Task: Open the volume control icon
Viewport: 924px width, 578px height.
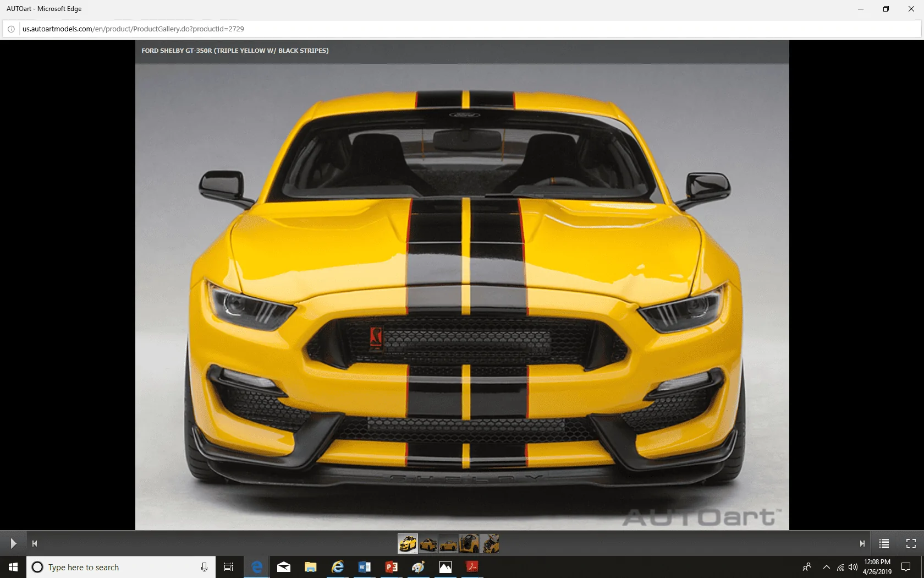Action: 853,567
